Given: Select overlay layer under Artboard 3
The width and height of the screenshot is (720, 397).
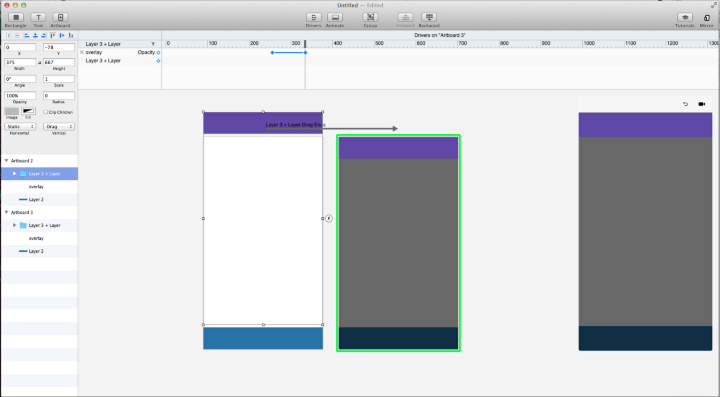Looking at the screenshot, I should [36, 238].
